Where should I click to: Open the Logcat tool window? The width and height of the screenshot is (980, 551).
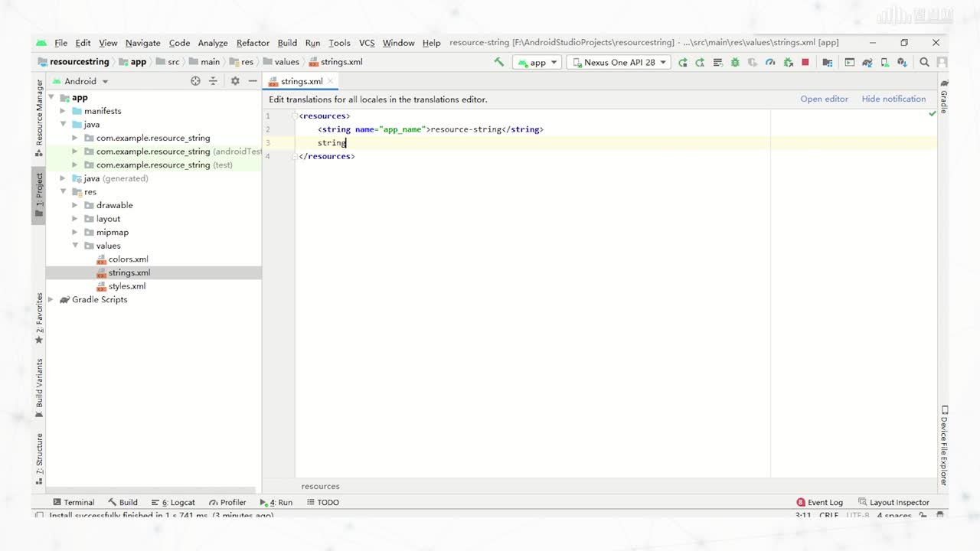tap(173, 503)
